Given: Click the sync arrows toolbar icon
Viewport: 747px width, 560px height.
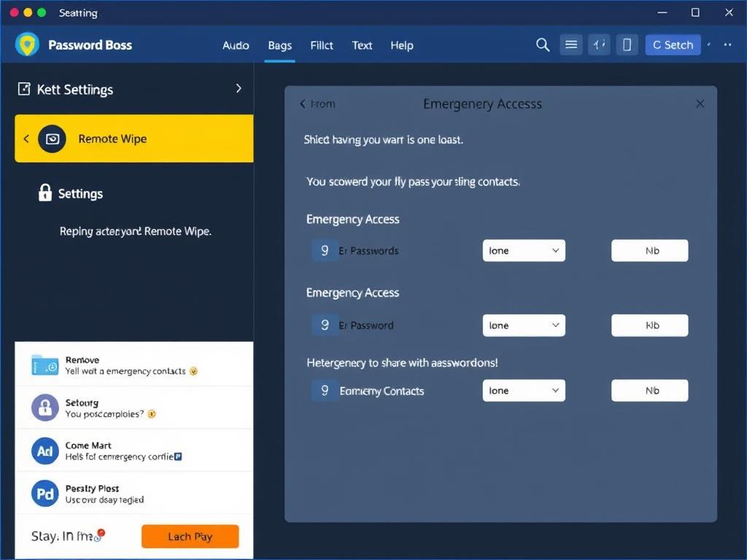Looking at the screenshot, I should tap(599, 44).
